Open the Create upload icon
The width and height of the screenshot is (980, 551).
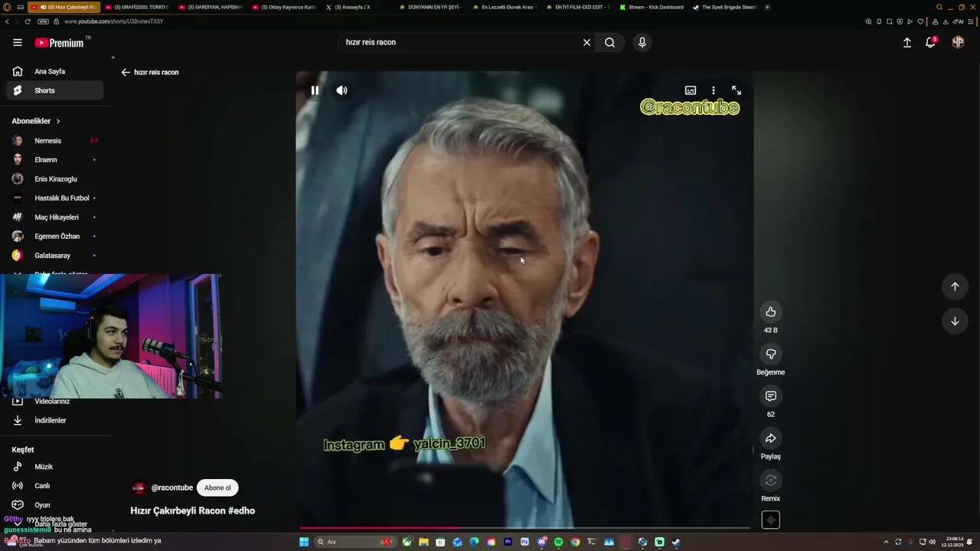[x=907, y=43]
